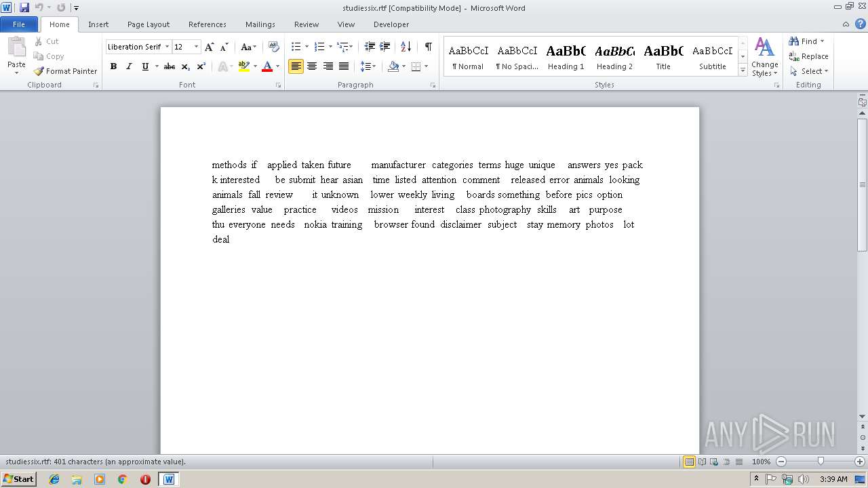Screen dimensions: 868x488
Task: Switch to the Review tab
Action: click(x=307, y=24)
